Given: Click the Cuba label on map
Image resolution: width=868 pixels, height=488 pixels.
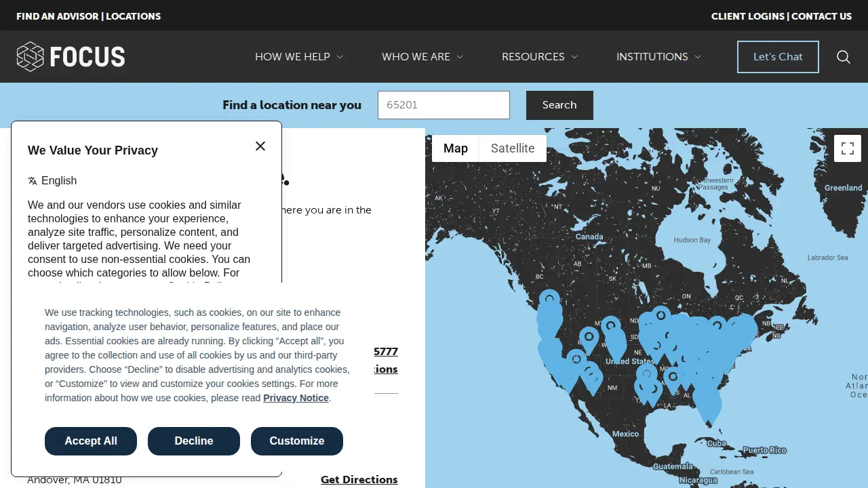Looking at the screenshot, I should point(716,443).
